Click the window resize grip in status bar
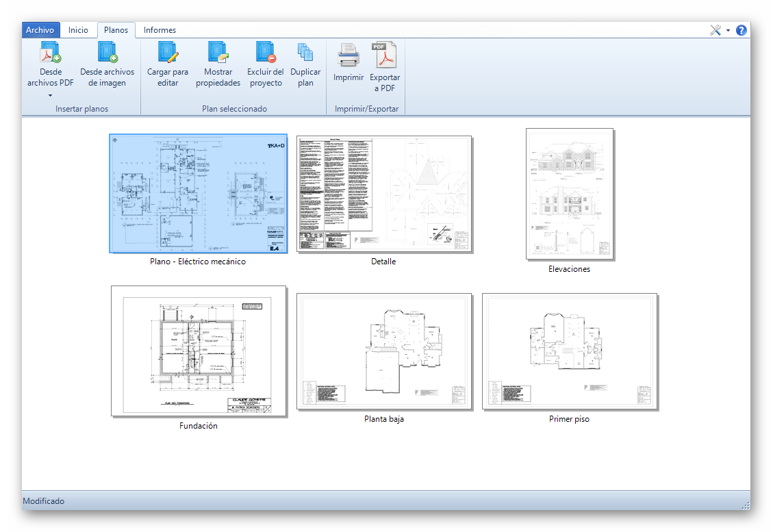Viewport: 773px width, 532px height. click(x=746, y=505)
